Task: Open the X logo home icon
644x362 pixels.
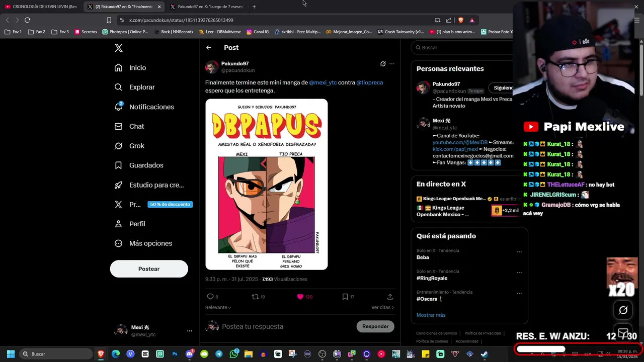Action: pyautogui.click(x=118, y=48)
